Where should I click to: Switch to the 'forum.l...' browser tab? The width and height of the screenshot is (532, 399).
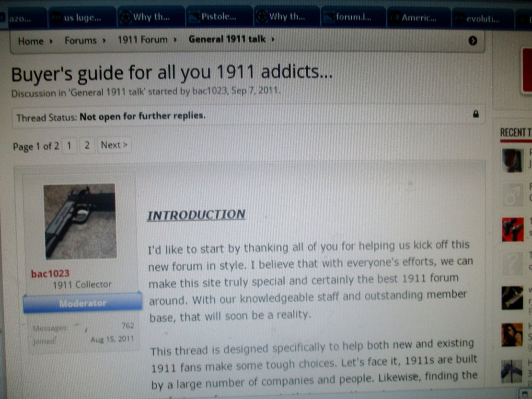tap(353, 17)
